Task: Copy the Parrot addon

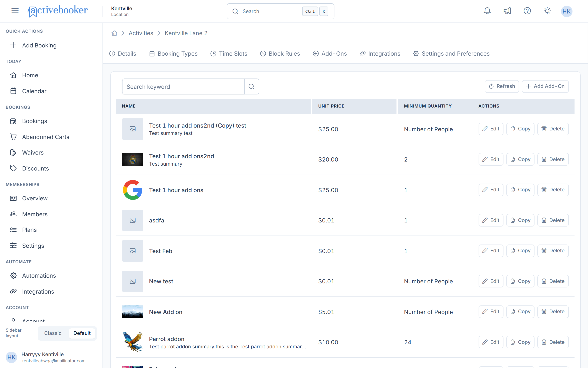Action: click(520, 342)
